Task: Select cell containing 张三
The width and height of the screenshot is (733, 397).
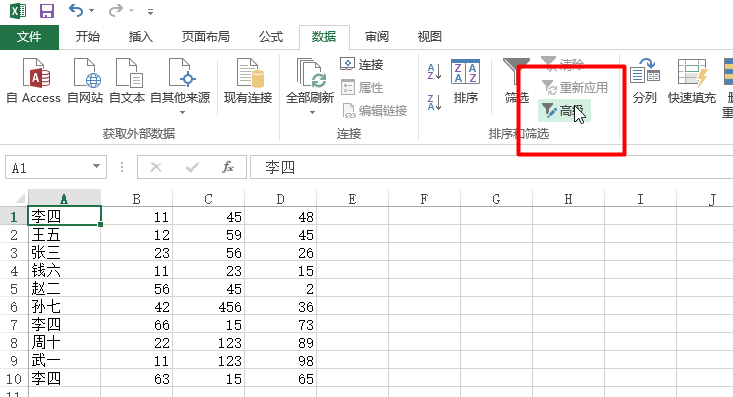Action: pyautogui.click(x=65, y=253)
